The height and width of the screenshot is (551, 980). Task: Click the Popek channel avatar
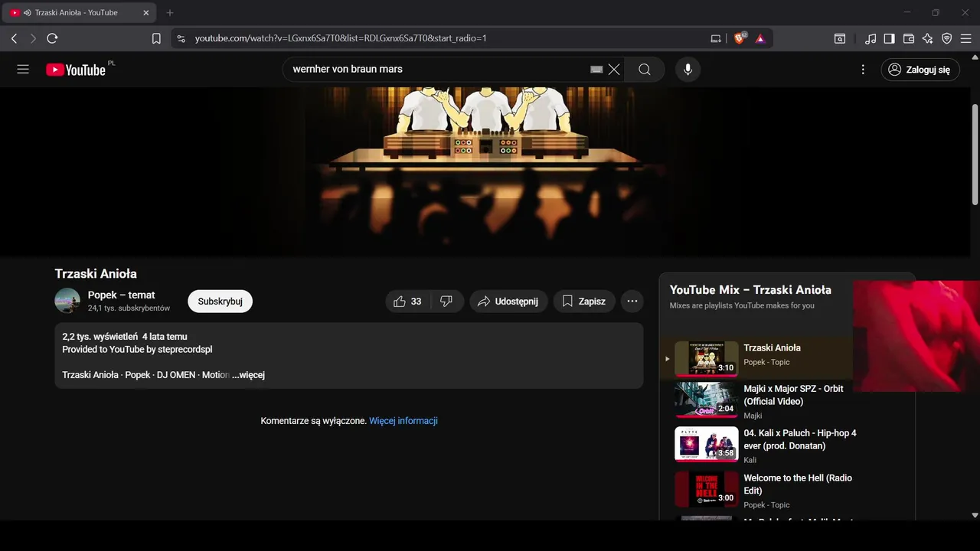pyautogui.click(x=67, y=301)
